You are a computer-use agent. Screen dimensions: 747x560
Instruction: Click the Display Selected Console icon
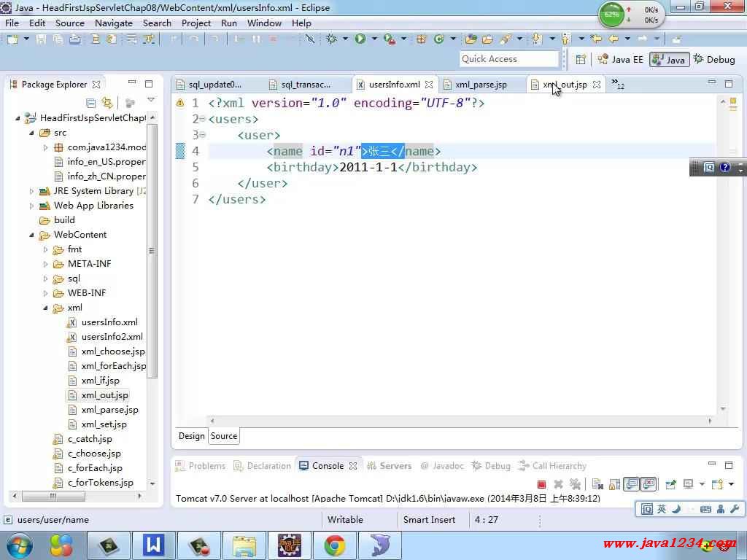click(x=688, y=483)
